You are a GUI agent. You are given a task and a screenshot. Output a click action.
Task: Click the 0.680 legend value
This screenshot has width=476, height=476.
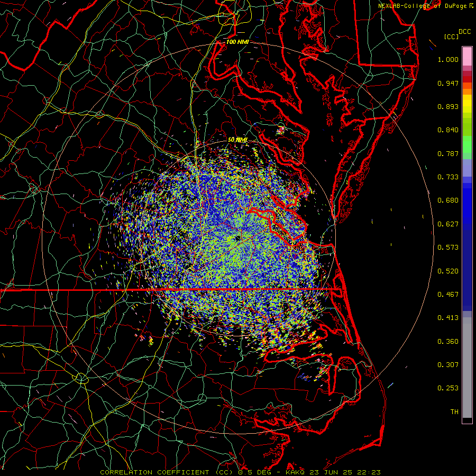coord(448,200)
